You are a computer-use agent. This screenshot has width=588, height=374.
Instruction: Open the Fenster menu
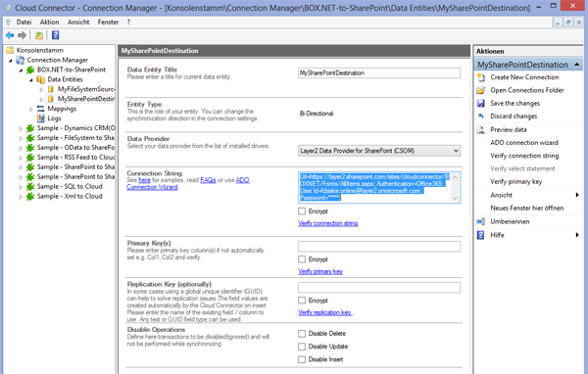(x=108, y=23)
